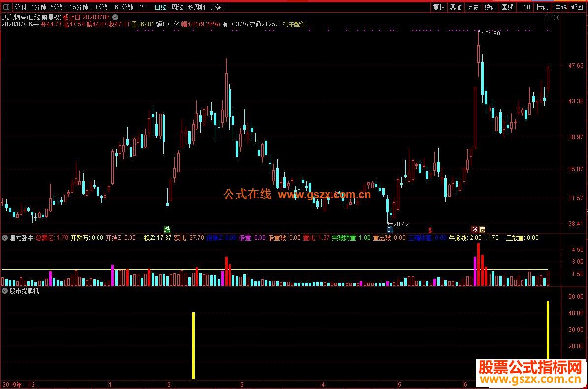
Task: Click the 返回 back button
Action: (x=577, y=7)
